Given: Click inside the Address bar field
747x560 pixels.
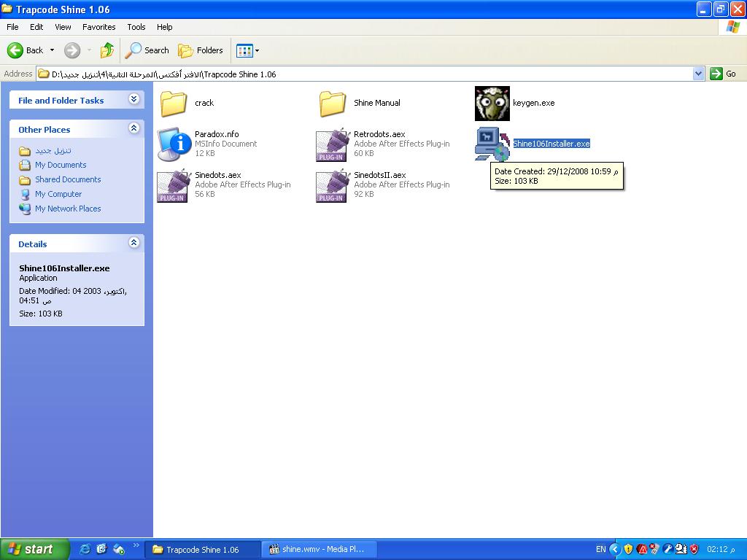Looking at the screenshot, I should [365, 74].
